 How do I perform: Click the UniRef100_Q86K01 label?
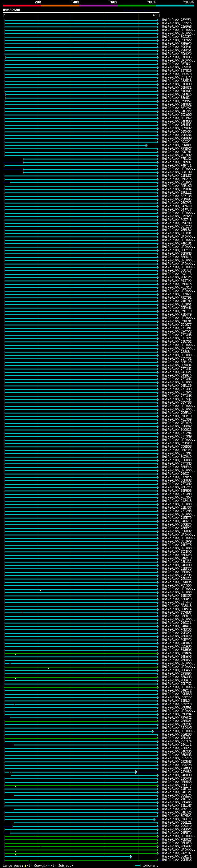pos(176,721)
